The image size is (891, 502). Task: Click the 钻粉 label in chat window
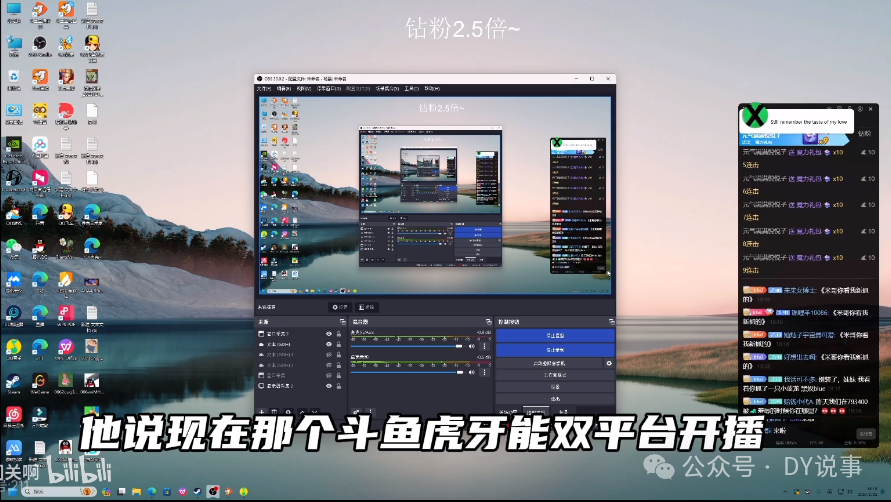point(864,134)
